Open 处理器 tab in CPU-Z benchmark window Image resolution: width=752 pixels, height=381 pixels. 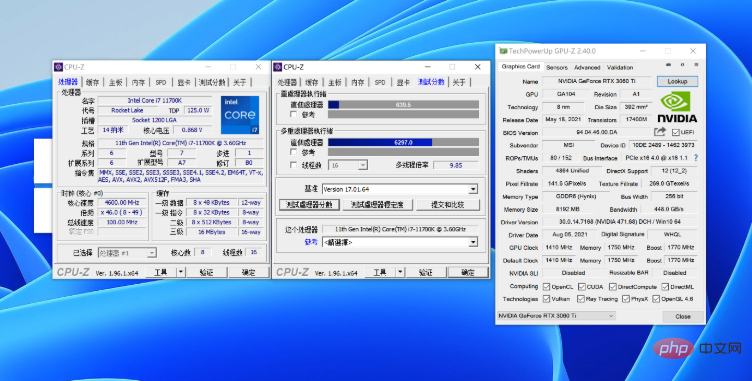(287, 82)
